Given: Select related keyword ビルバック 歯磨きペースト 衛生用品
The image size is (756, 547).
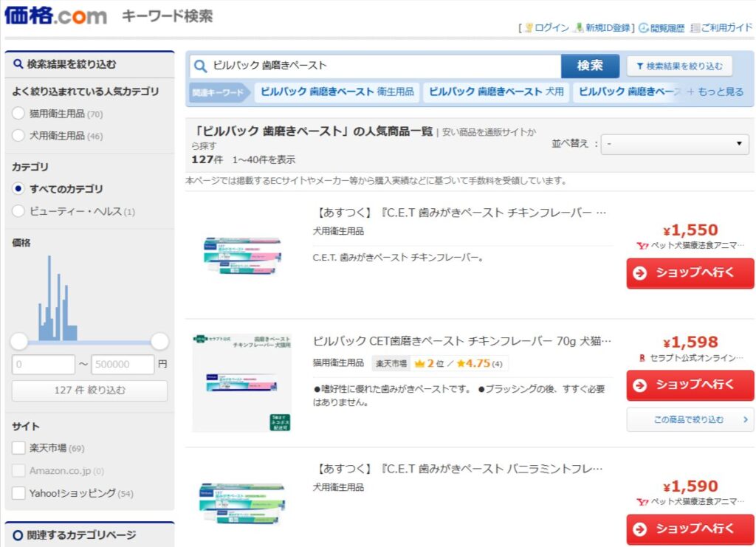Looking at the screenshot, I should coord(337,92).
